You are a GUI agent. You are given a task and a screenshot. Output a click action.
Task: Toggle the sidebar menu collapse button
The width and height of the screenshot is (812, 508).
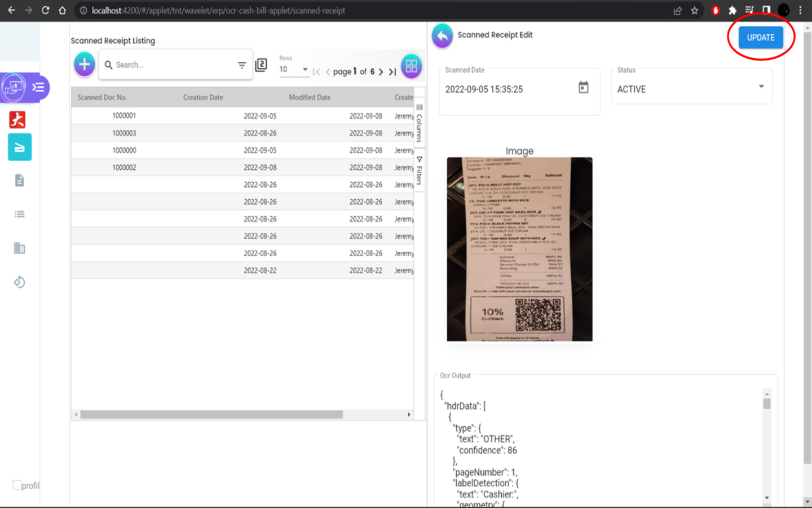click(x=38, y=87)
